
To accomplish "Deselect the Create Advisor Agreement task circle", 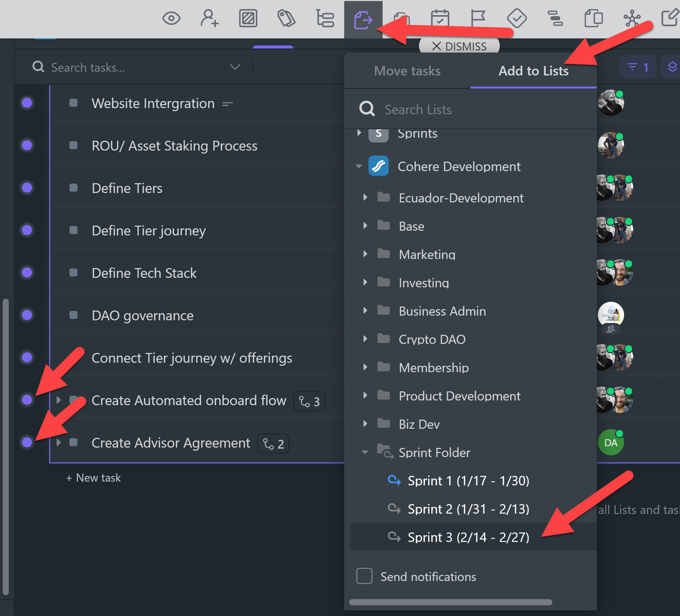I will tap(27, 442).
